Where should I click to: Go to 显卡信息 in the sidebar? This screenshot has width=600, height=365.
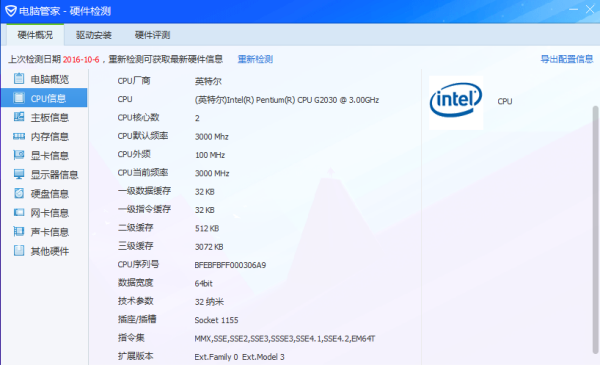pos(50,156)
